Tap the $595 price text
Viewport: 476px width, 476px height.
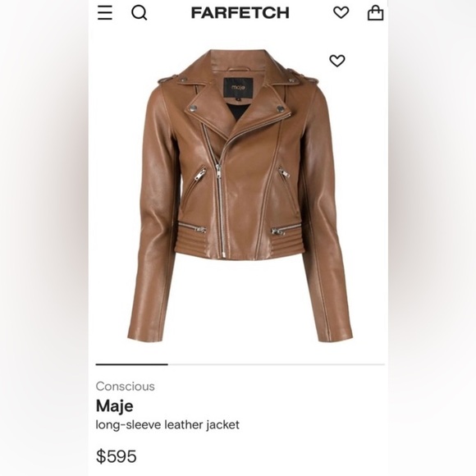[x=117, y=456]
